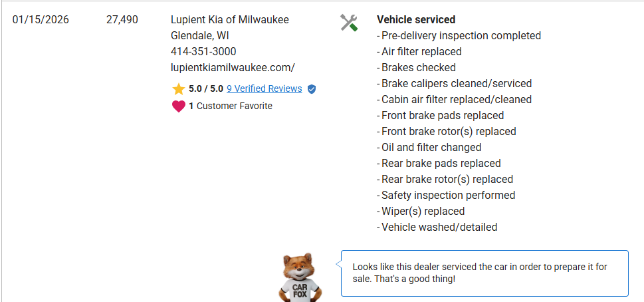The image size is (644, 302).
Task: Click the 5.0 / 5.0 rating text
Action: 206,88
